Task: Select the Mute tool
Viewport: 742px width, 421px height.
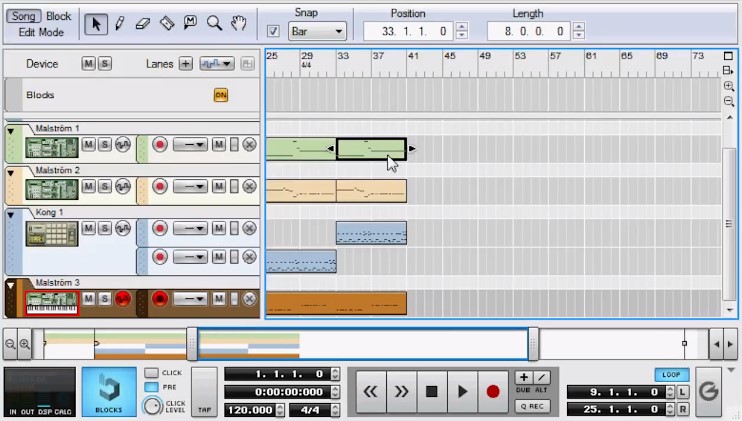Action: coord(190,24)
